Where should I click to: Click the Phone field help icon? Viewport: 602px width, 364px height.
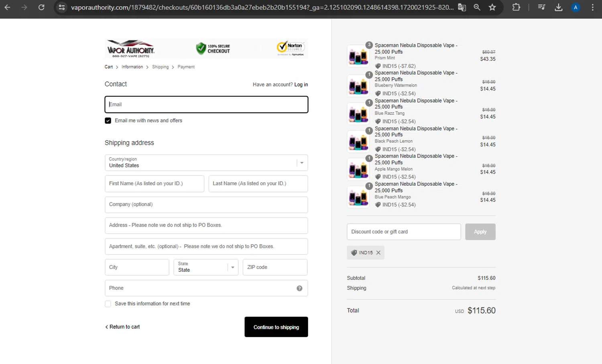(x=299, y=288)
